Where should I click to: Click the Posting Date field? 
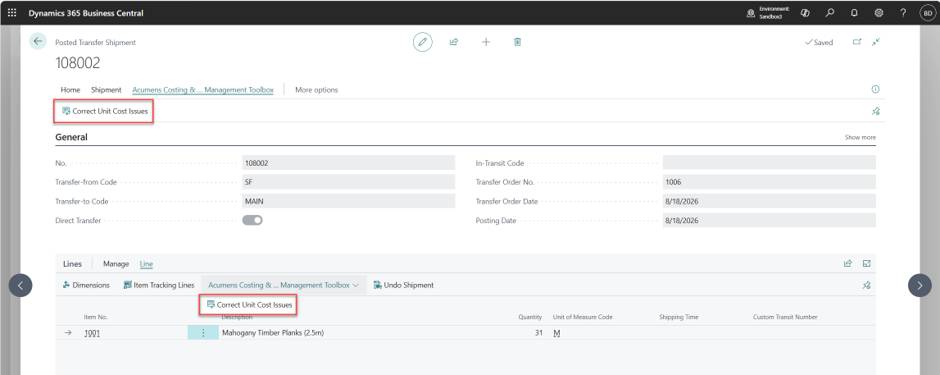pos(769,220)
